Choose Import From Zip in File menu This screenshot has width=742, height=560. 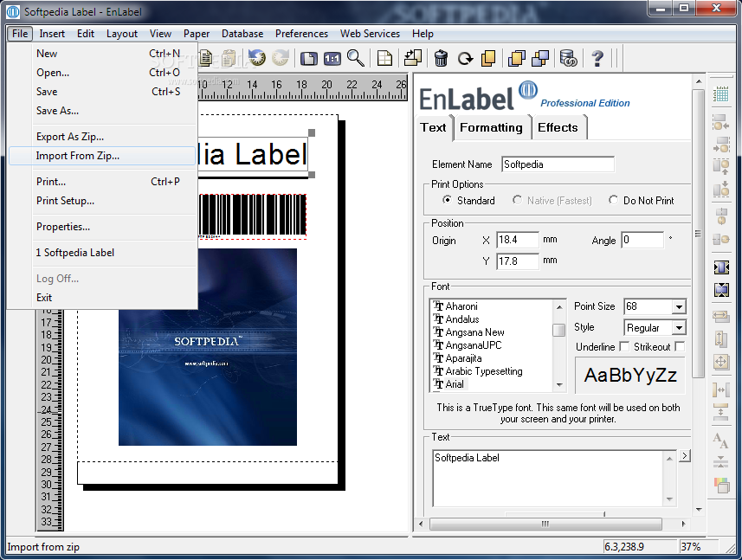(x=102, y=156)
